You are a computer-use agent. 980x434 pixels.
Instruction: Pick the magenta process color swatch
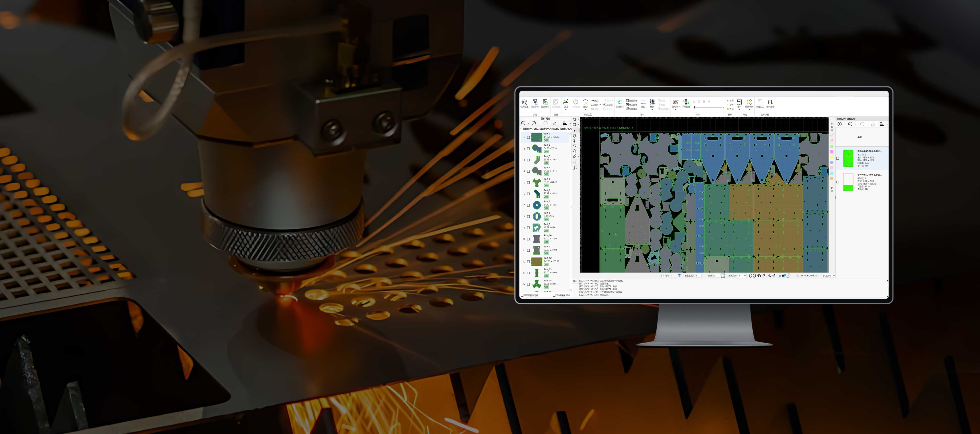pyautogui.click(x=832, y=152)
